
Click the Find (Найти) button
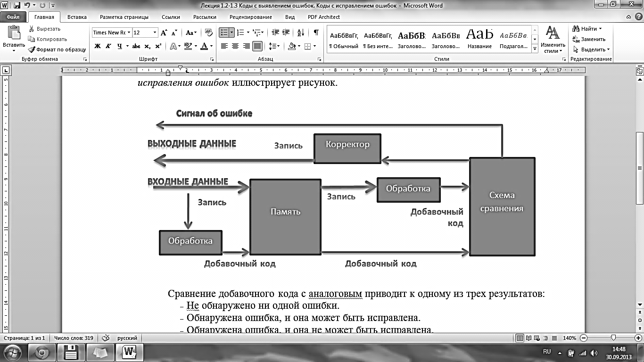[587, 29]
